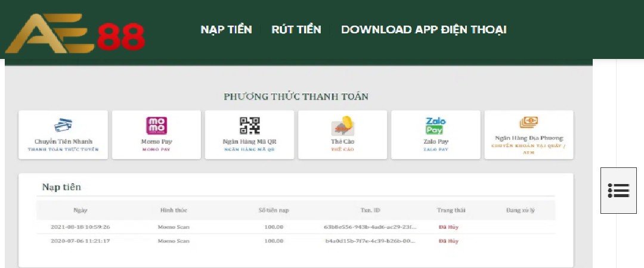Select date 2021-08-18 10:59:26 cell
The width and height of the screenshot is (644, 268).
click(80, 227)
